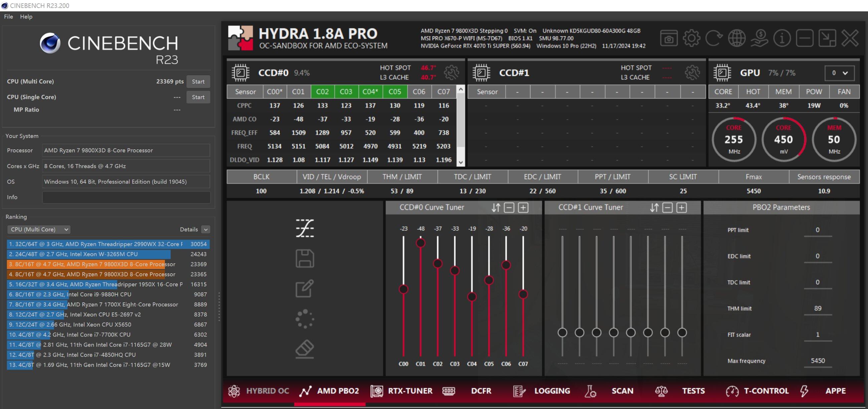
Task: Open the info icon in HYDRA header
Action: point(782,38)
